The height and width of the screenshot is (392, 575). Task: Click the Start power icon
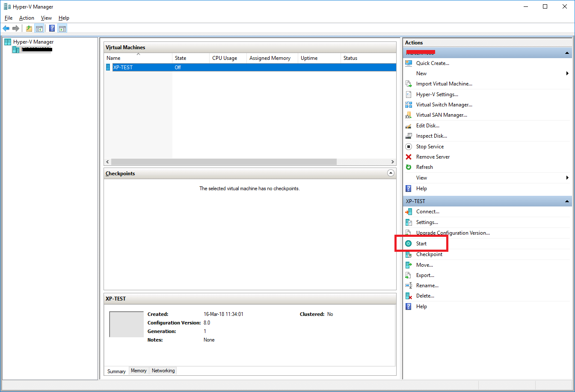click(x=409, y=244)
